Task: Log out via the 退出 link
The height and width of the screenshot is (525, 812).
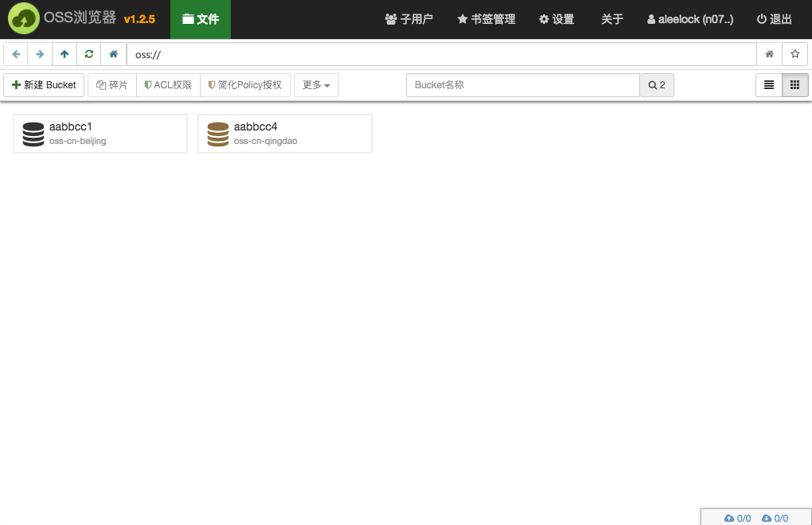Action: pos(773,19)
